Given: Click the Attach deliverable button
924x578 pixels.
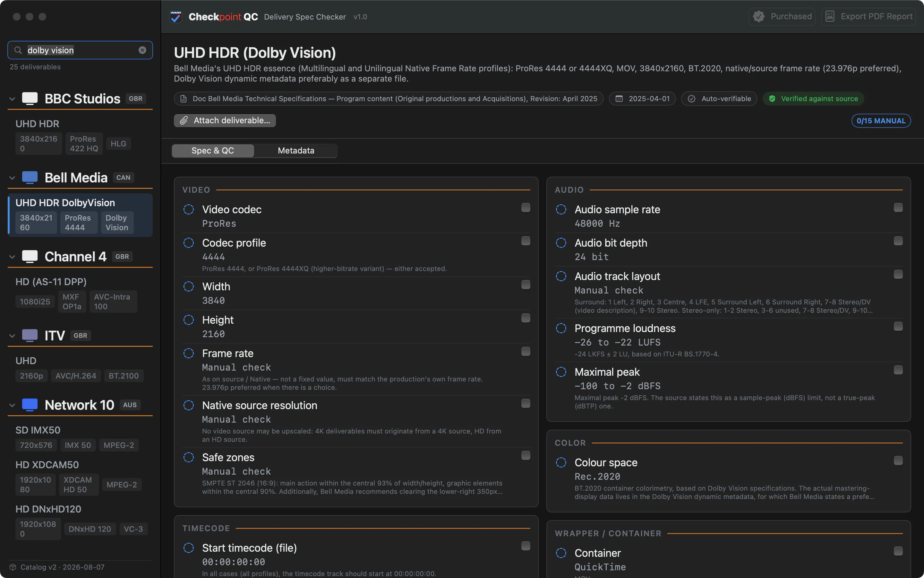Looking at the screenshot, I should pos(225,120).
